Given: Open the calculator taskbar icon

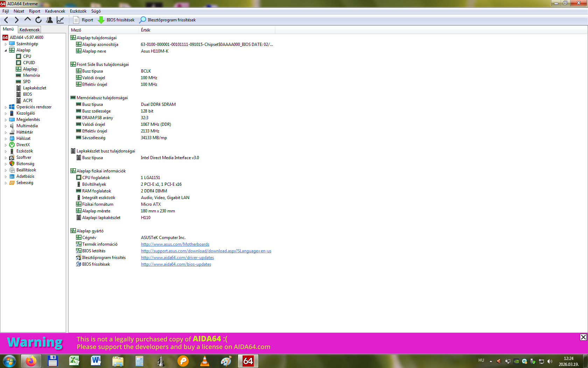Looking at the screenshot, I should pos(139,361).
